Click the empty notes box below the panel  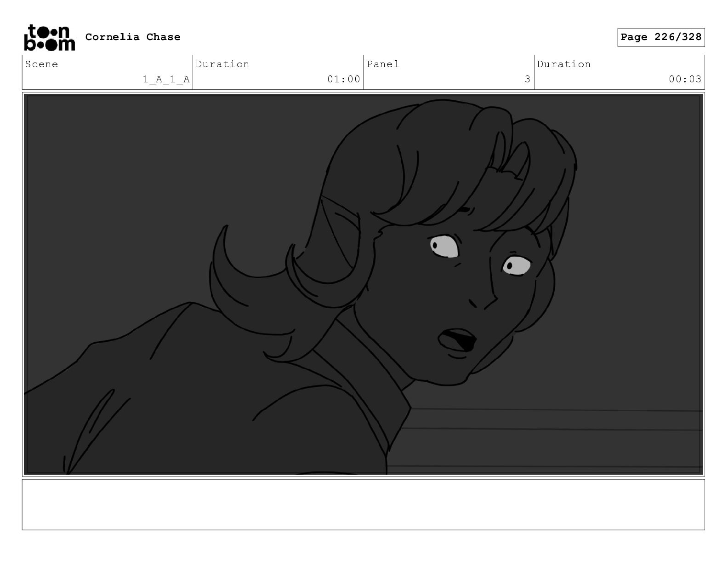363,505
